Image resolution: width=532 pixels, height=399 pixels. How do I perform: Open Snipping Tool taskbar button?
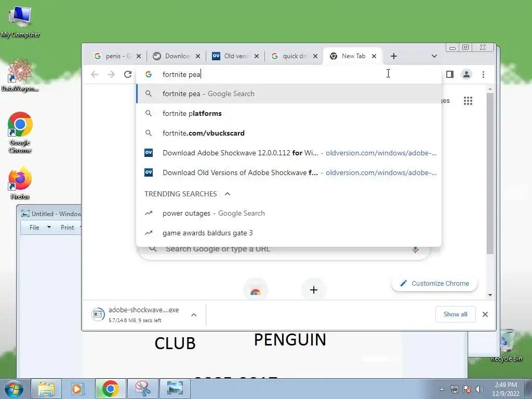[143, 389]
